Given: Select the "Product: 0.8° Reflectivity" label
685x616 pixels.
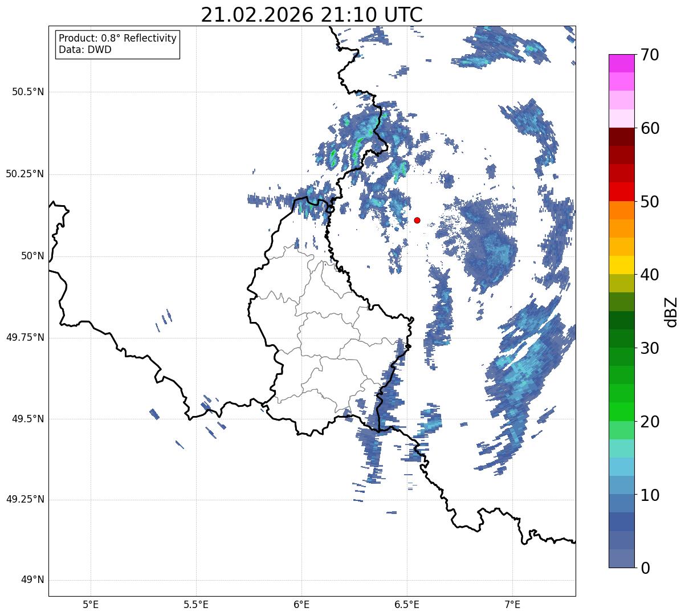Looking at the screenshot, I should click(x=118, y=38).
